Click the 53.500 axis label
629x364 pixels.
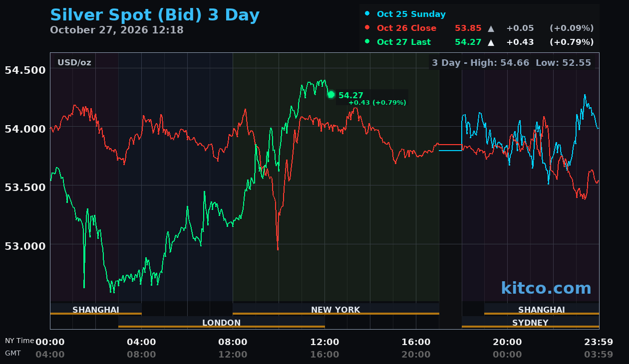pos(25,187)
